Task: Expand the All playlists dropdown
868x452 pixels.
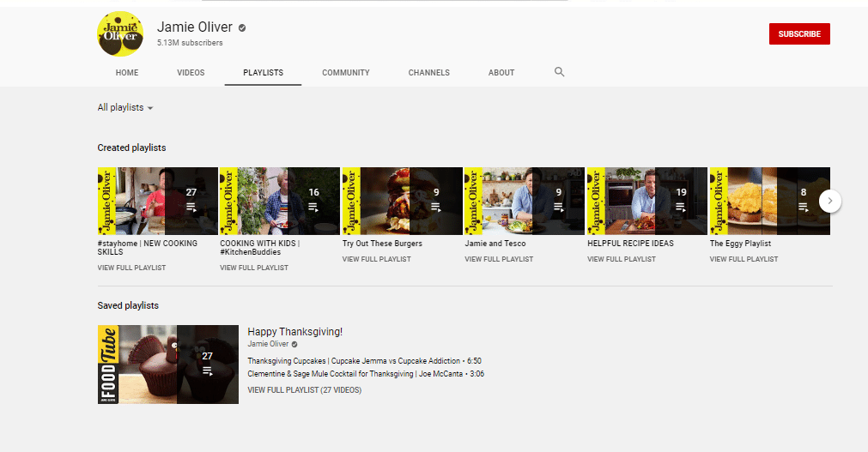Action: (125, 107)
